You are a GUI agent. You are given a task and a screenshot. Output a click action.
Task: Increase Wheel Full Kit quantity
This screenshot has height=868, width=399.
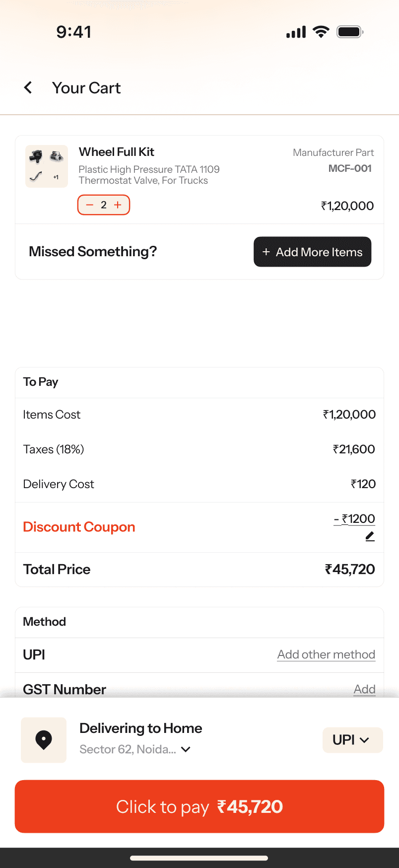click(118, 205)
